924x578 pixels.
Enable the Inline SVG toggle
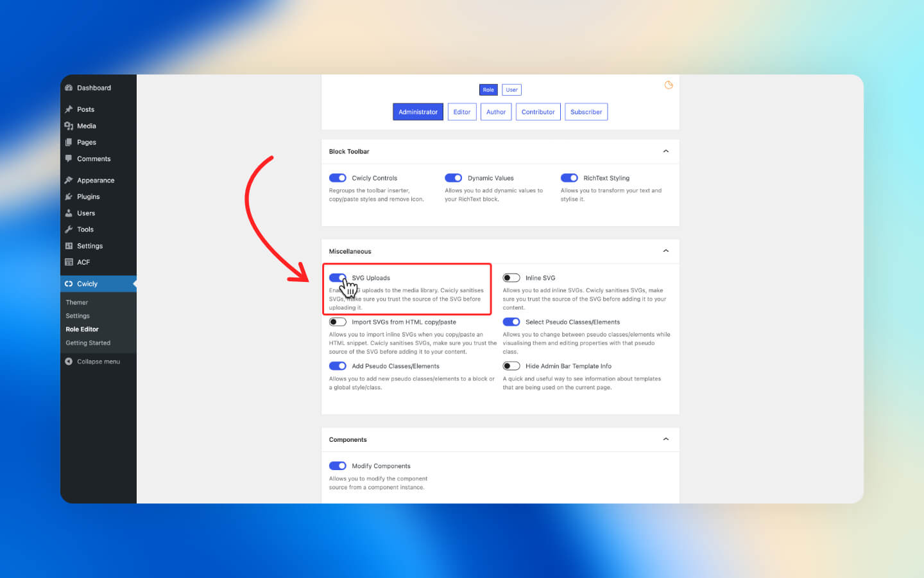pyautogui.click(x=511, y=278)
